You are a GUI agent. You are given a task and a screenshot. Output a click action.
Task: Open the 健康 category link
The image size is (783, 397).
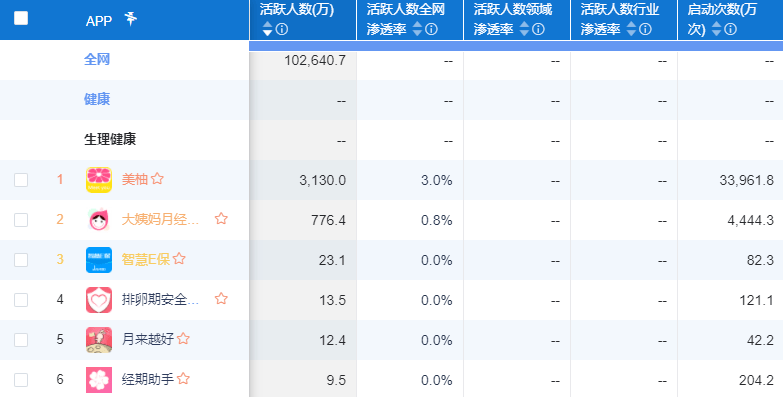coord(97,99)
